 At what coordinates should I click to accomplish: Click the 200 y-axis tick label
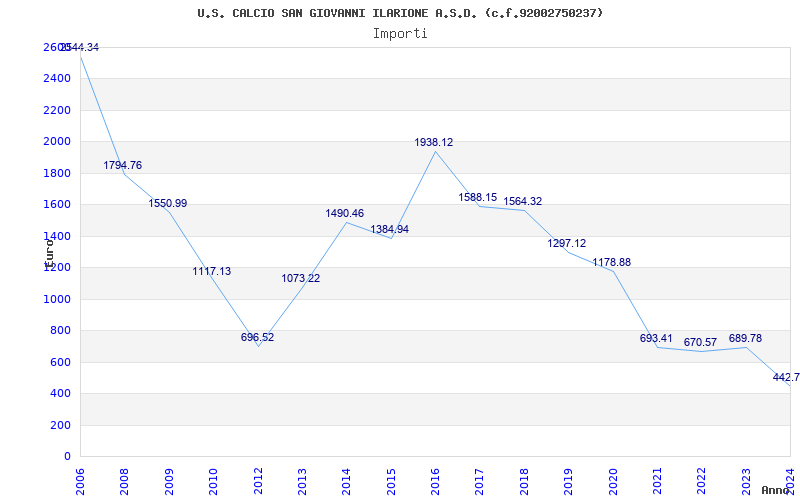(x=60, y=426)
